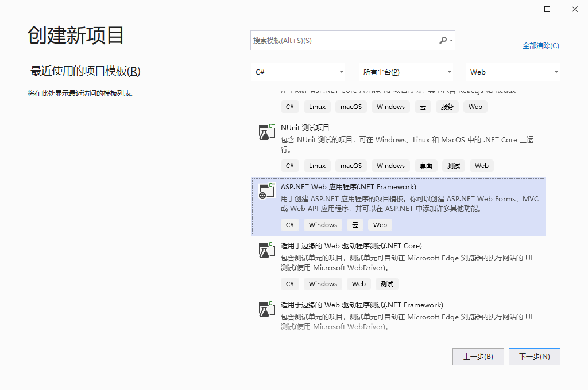Click the 服务 tag in the top template row
588x390 pixels.
[447, 107]
